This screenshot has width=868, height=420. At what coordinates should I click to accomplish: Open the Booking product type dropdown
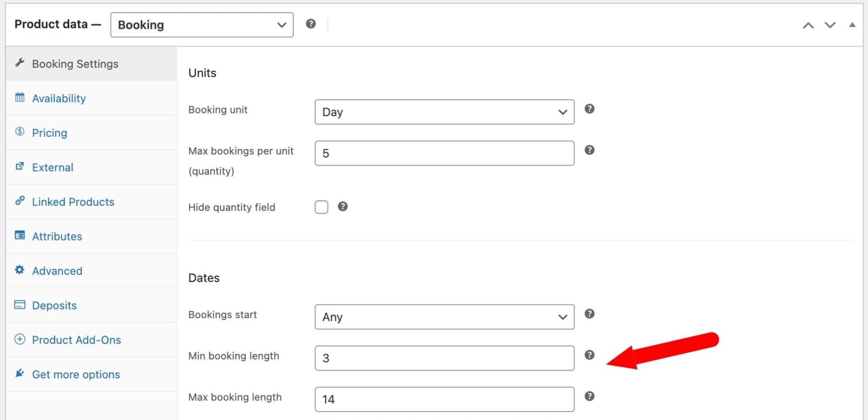[x=202, y=25]
